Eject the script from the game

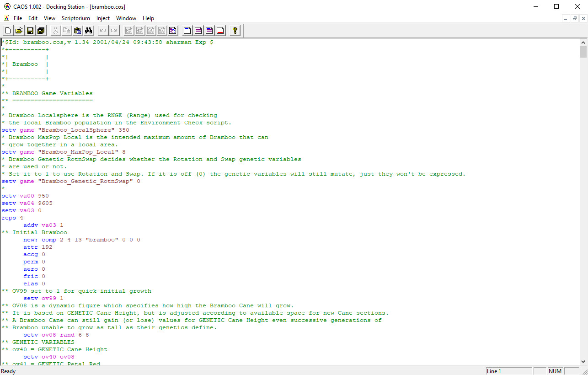tap(139, 30)
